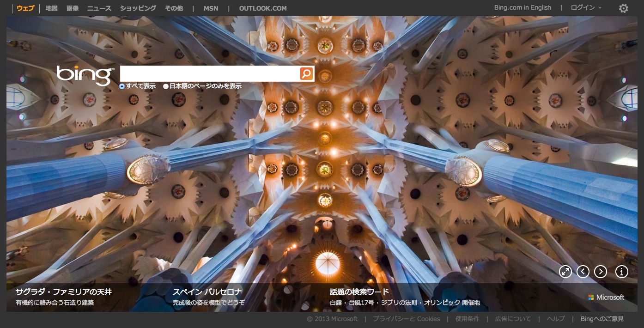This screenshot has width=644, height=328.
Task: Open the サグラダ・ファミリアの天井 caption link
Action: pos(63,292)
